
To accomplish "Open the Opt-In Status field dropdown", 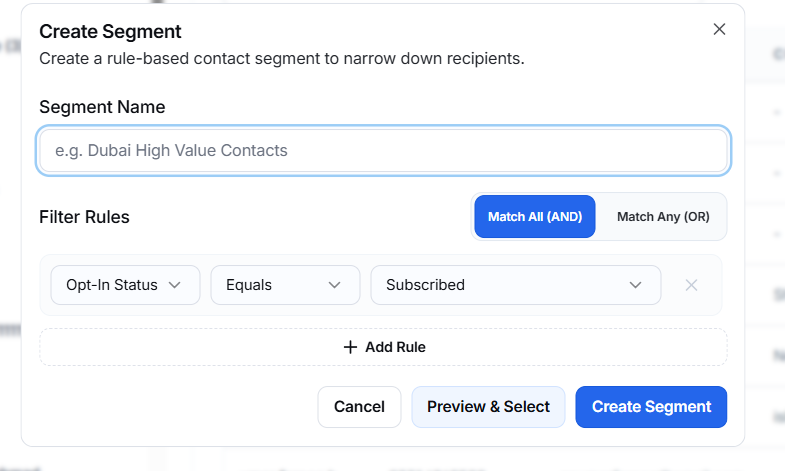I will point(125,285).
